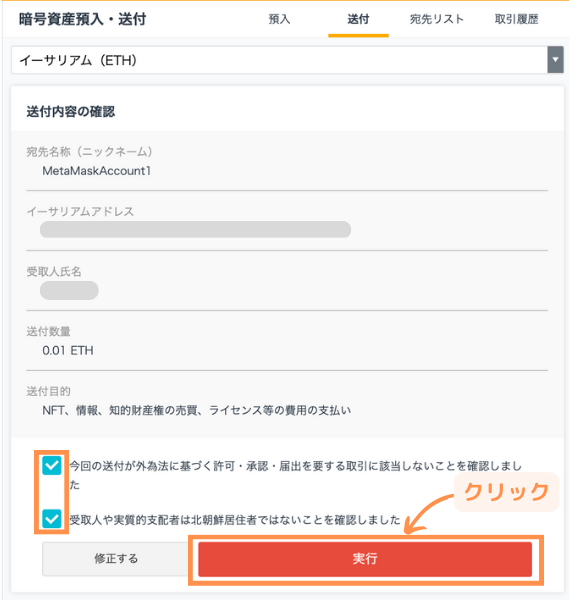The height and width of the screenshot is (600, 577).
Task: Toggle the 外為法 confirmation checkbox
Action: pyautogui.click(x=52, y=465)
